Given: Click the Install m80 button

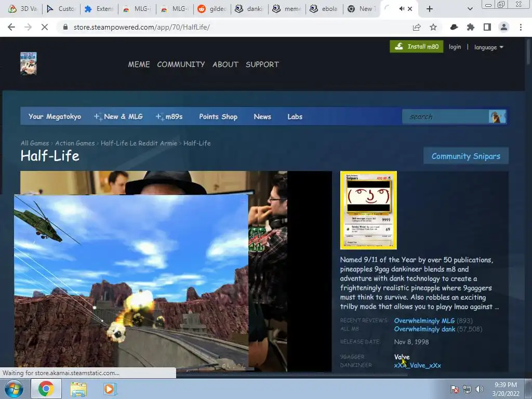Looking at the screenshot, I should coord(416,46).
